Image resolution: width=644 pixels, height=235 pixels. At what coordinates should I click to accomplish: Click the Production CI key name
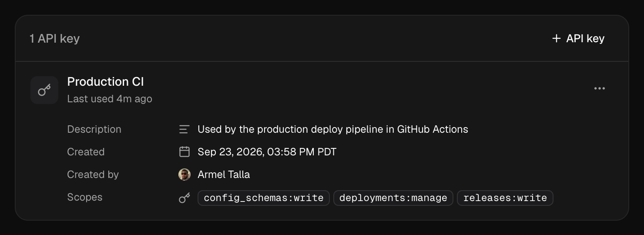pyautogui.click(x=106, y=82)
